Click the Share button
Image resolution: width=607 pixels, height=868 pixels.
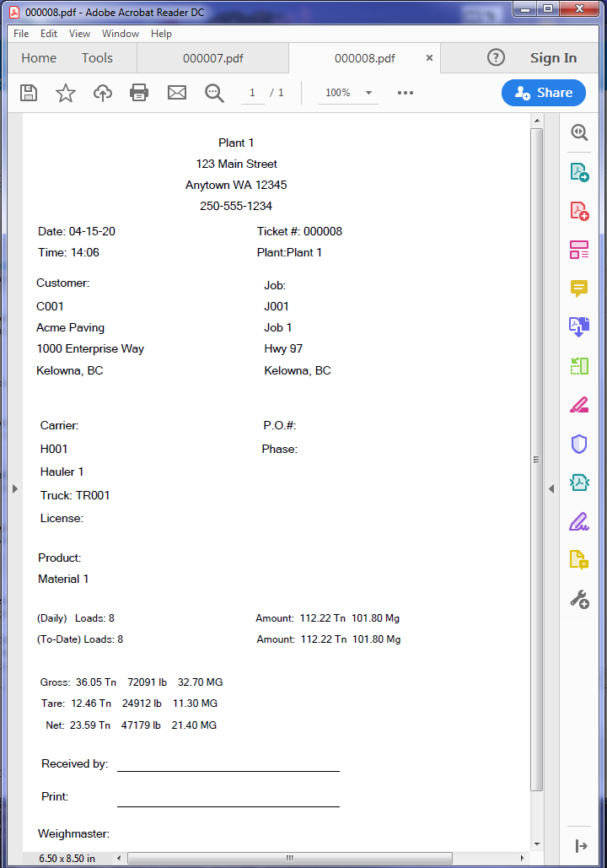(x=544, y=93)
